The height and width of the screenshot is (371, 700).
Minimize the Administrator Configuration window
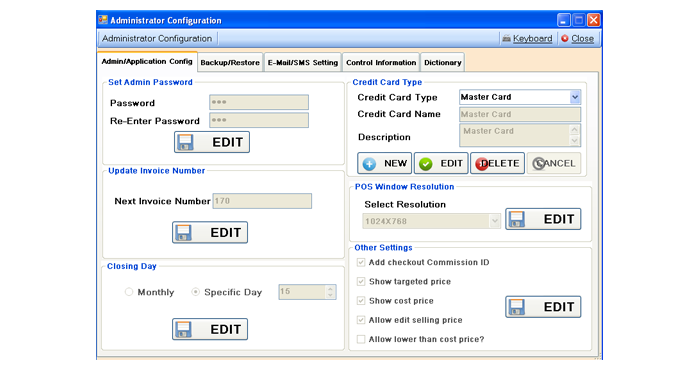click(563, 20)
